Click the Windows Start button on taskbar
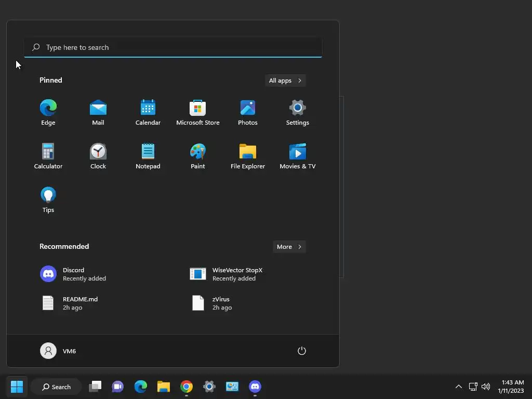The width and height of the screenshot is (532, 399). coord(17,387)
